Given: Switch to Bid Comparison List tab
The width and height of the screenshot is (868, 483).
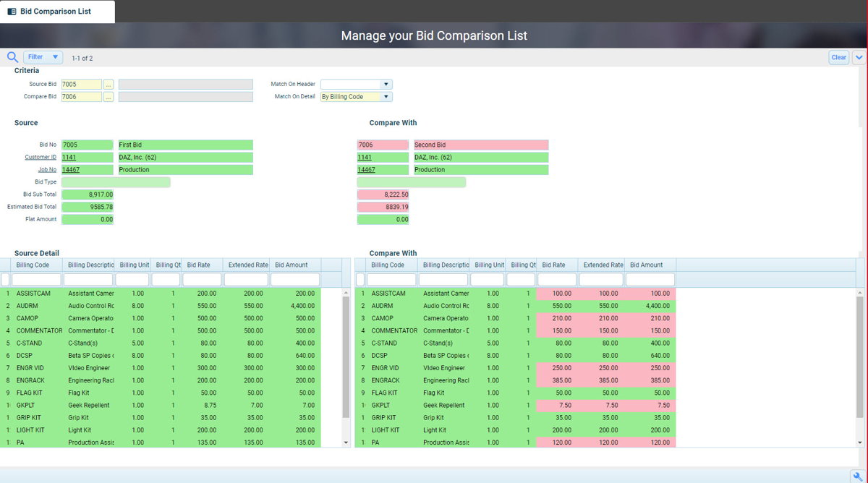Looking at the screenshot, I should pos(56,12).
